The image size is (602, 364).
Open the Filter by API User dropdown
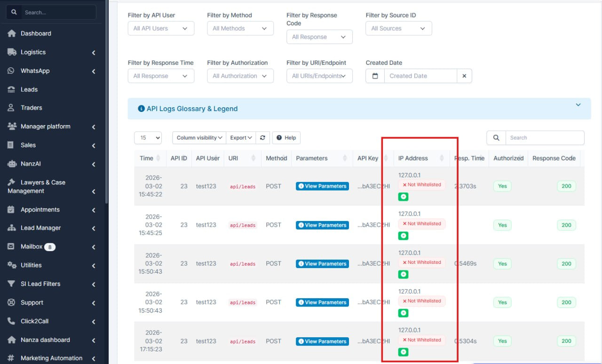point(161,28)
